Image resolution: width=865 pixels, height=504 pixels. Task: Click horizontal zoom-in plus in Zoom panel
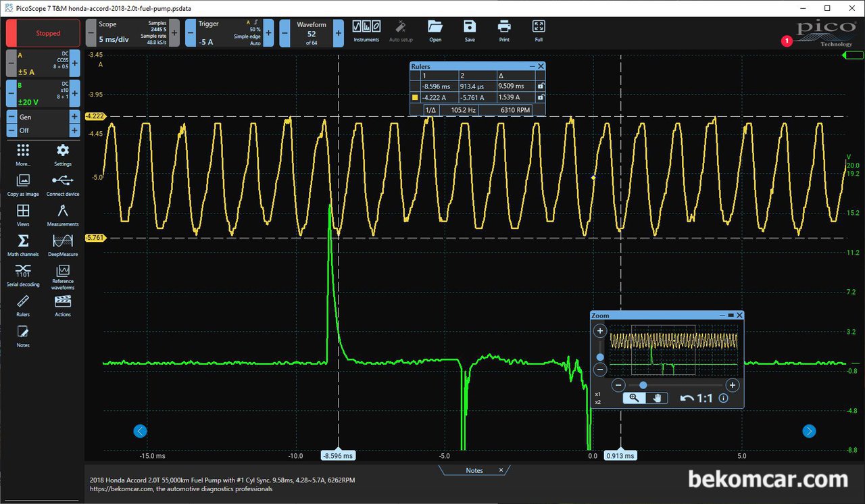pos(732,385)
